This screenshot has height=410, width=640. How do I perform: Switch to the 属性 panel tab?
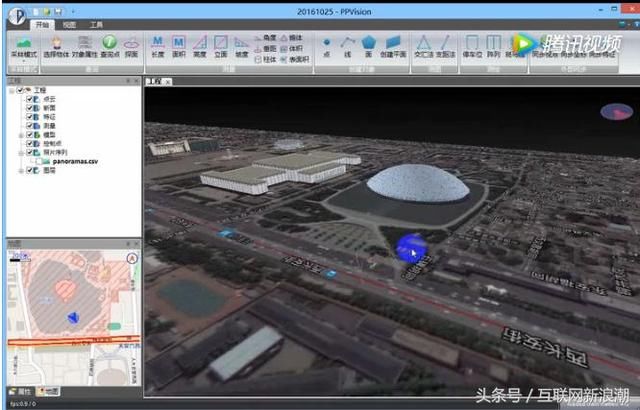(x=19, y=391)
